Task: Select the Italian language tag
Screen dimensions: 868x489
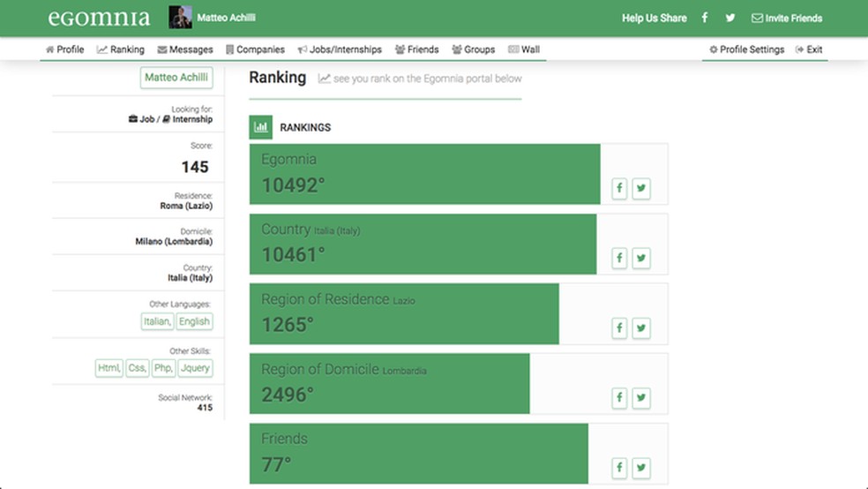Action: [x=157, y=321]
